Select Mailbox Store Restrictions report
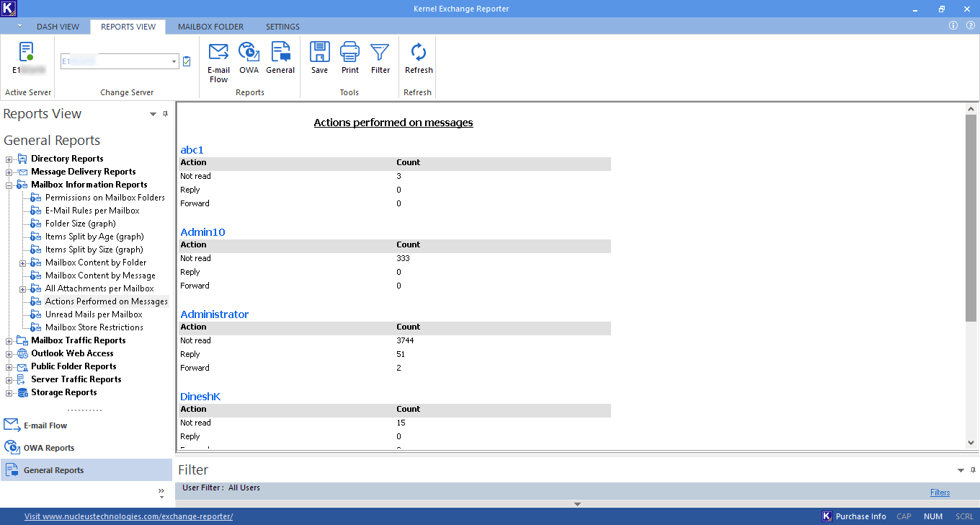The width and height of the screenshot is (980, 525). [x=94, y=327]
